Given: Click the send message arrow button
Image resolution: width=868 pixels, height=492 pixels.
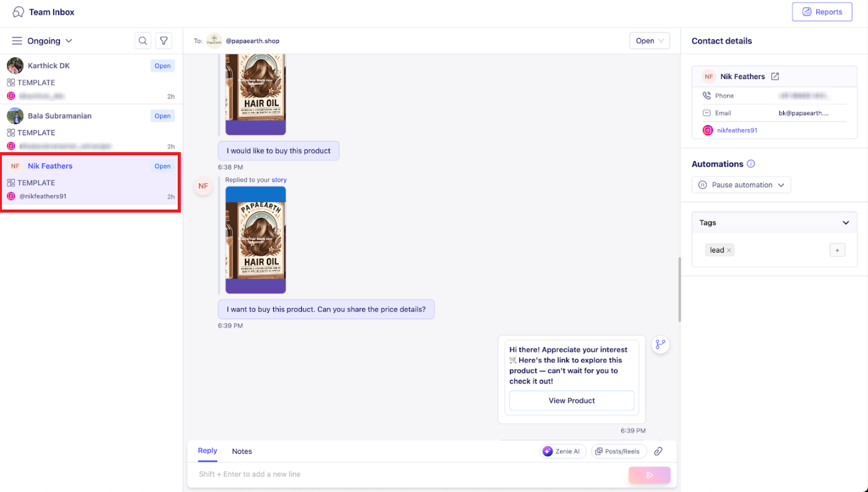Looking at the screenshot, I should (649, 475).
